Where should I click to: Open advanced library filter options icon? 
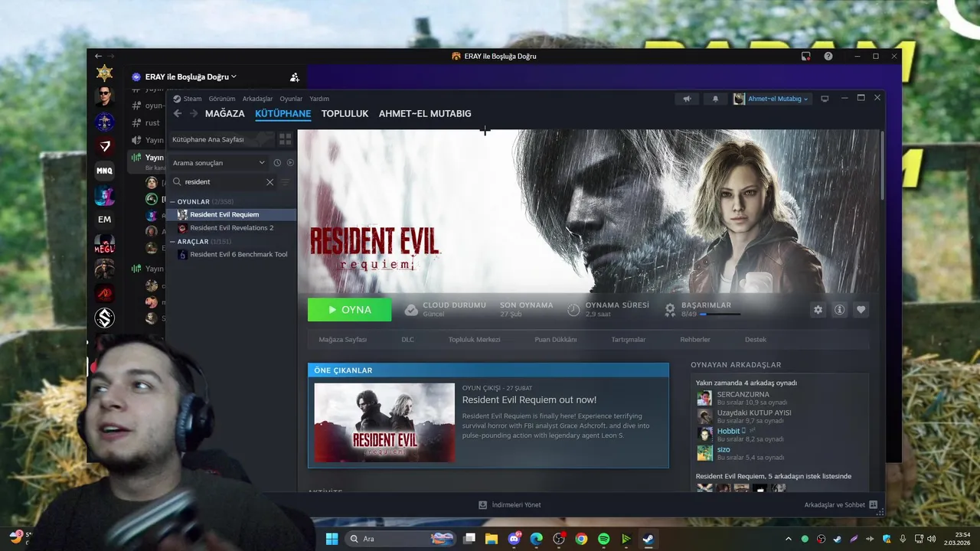pyautogui.click(x=286, y=182)
